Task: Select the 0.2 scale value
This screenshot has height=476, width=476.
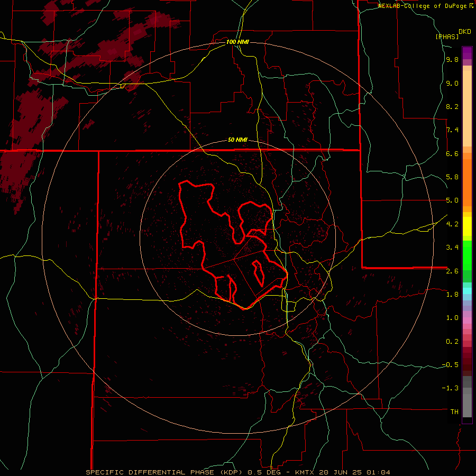Action: (x=452, y=342)
